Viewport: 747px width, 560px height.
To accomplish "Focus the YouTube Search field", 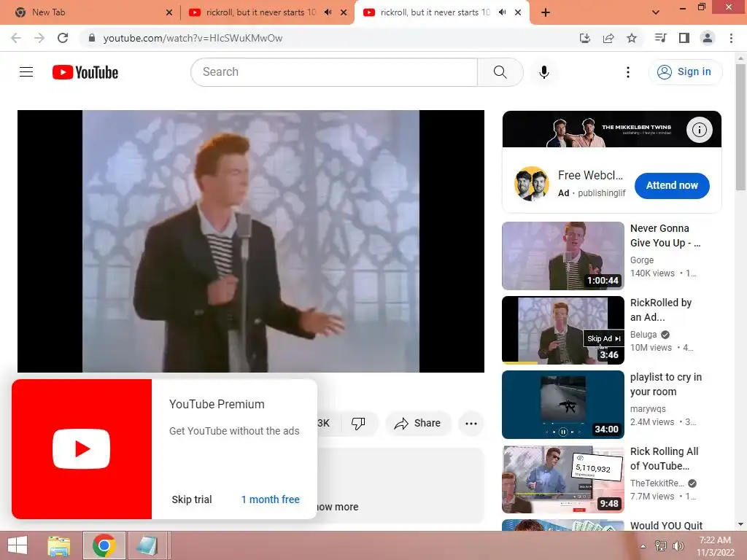I will click(334, 72).
